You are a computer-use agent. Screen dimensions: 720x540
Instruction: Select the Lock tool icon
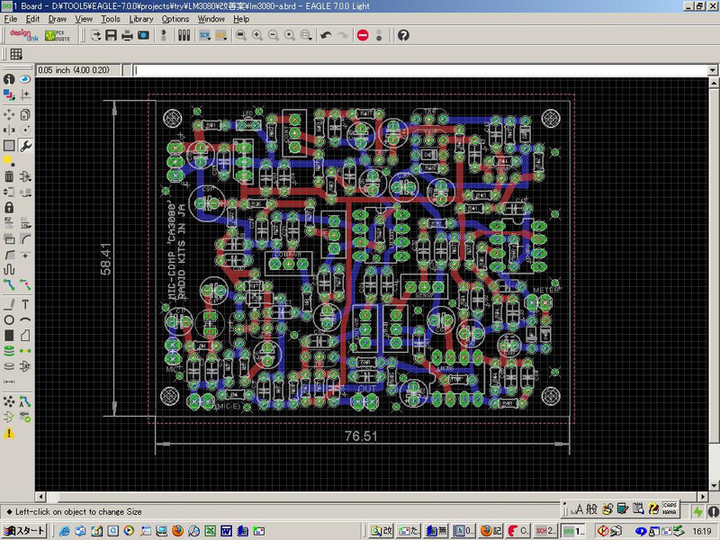(9, 207)
